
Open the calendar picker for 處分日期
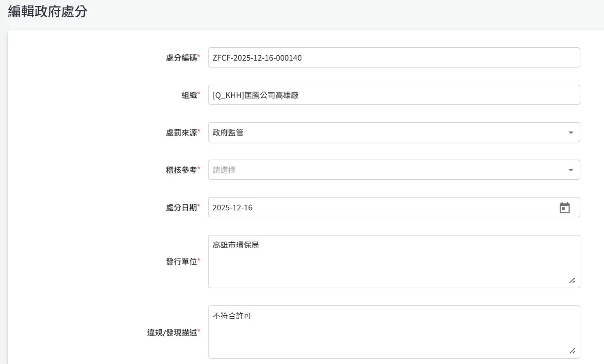pyautogui.click(x=565, y=208)
